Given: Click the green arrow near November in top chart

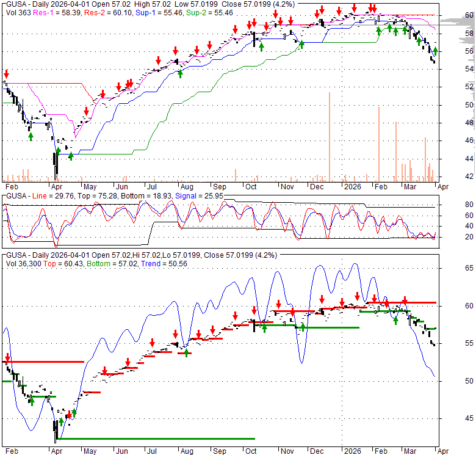Looking at the screenshot, I should 301,43.
